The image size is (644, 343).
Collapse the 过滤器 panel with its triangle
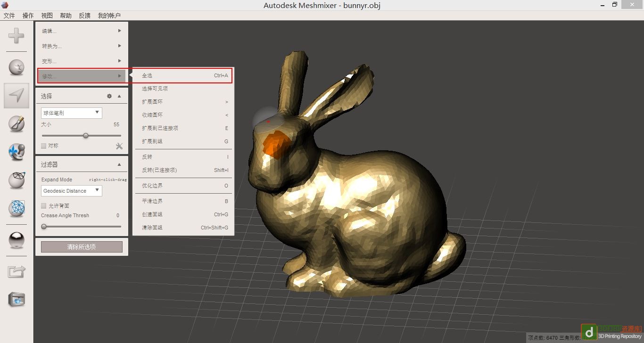tap(119, 164)
